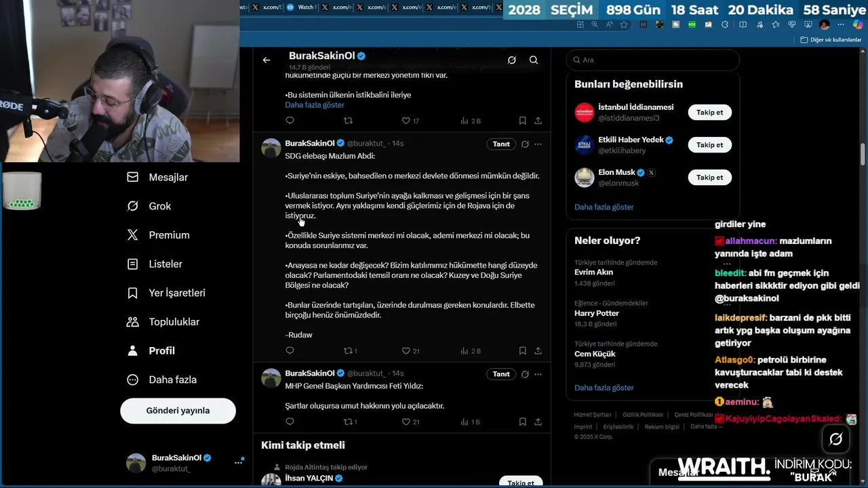Share the top post with 17 likes

point(538,121)
